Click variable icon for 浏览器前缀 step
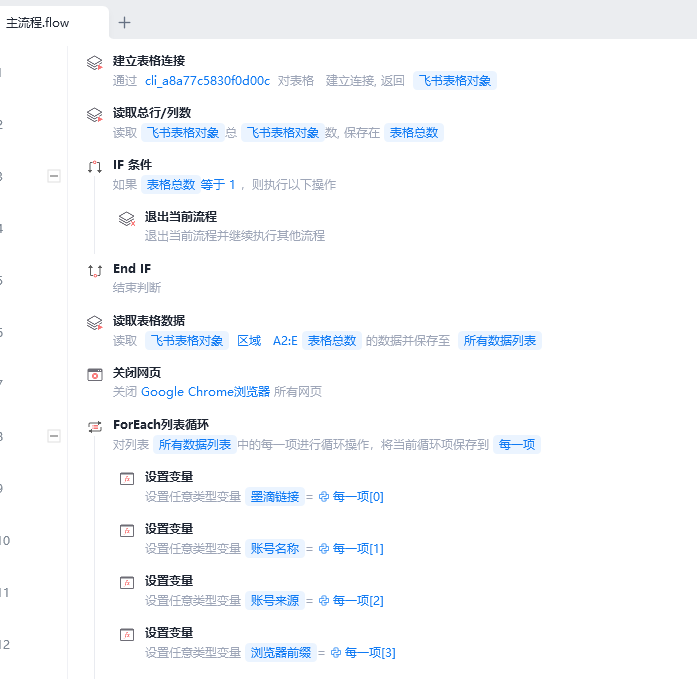Screen dimensions: 697x679 point(127,635)
